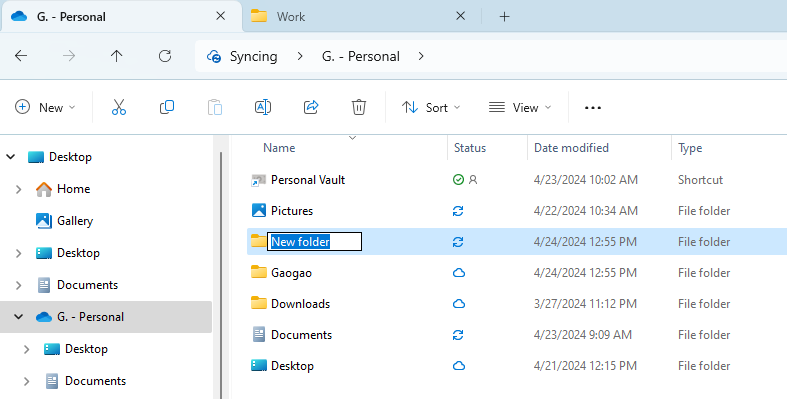The width and height of the screenshot is (787, 399).
Task: Click the G. - Personal breadcrumb
Action: 361,56
